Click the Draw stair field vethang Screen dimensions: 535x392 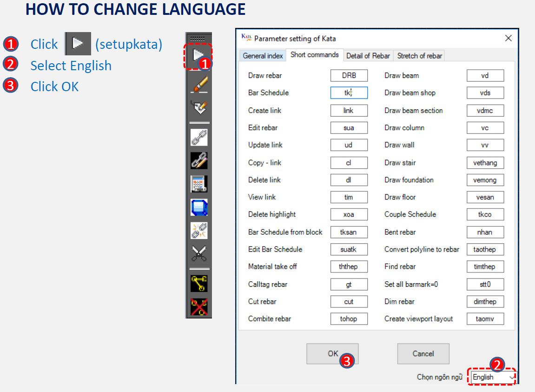[x=485, y=163]
